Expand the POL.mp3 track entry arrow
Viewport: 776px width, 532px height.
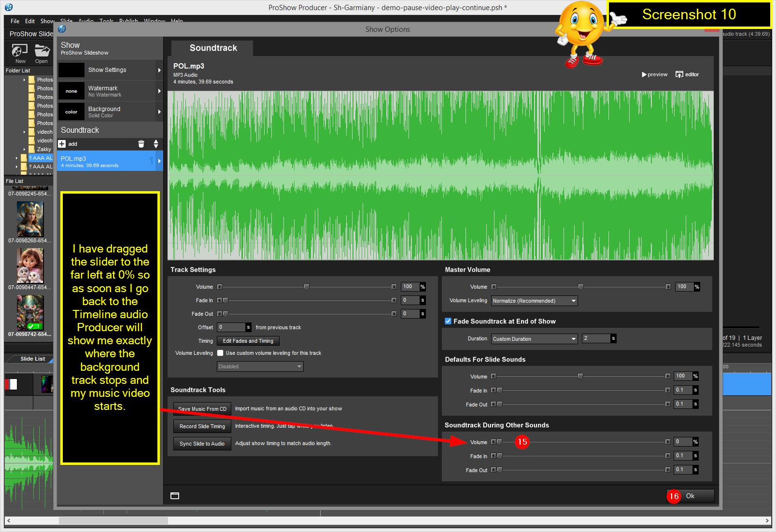coord(159,161)
